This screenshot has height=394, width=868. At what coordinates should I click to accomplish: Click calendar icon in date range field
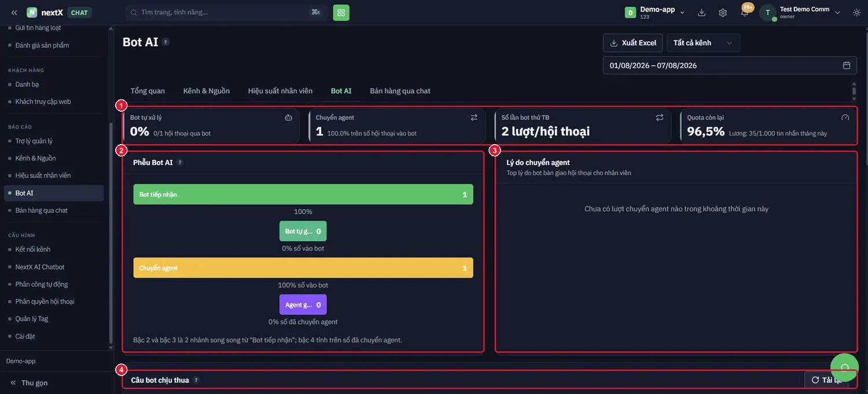pyautogui.click(x=847, y=65)
